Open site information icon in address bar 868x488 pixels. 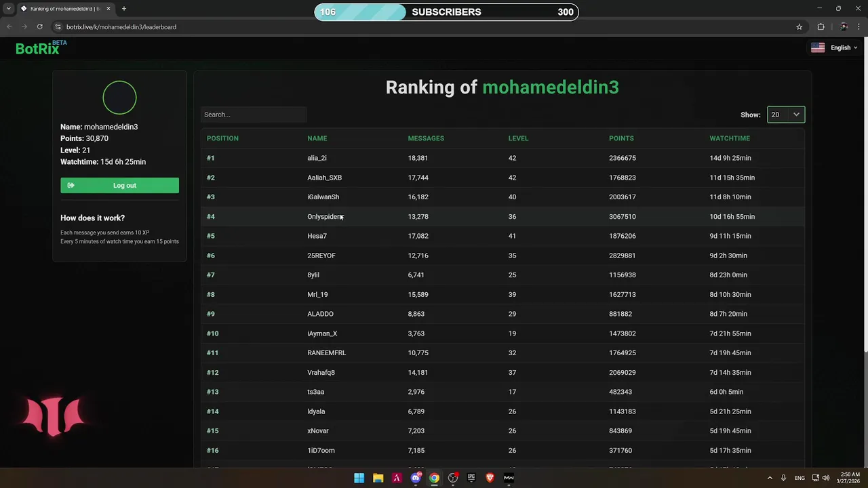(x=58, y=27)
